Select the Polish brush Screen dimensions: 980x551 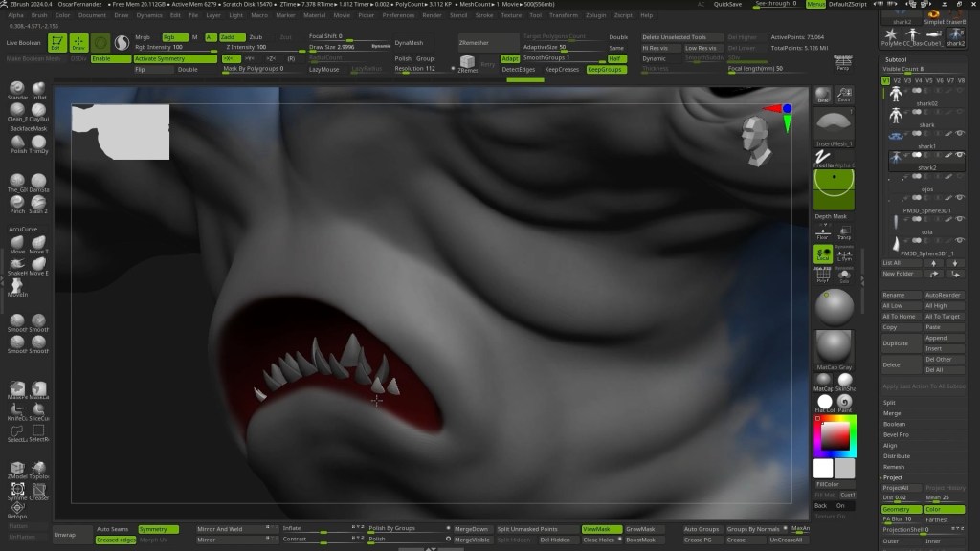17,144
